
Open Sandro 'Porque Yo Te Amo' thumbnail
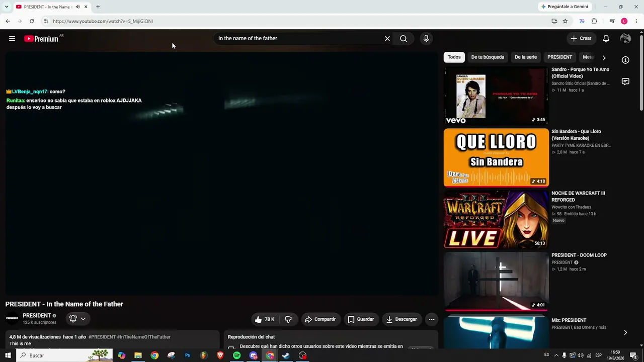pos(496,96)
